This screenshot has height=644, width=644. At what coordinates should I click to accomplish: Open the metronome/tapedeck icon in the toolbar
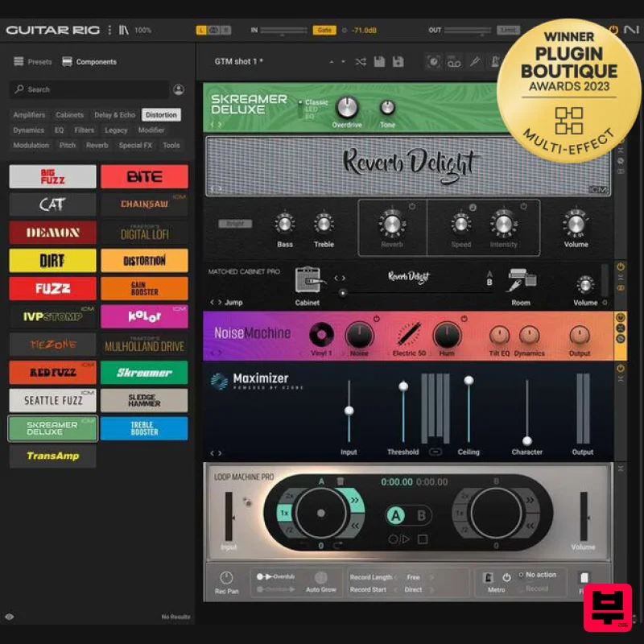coord(453,61)
